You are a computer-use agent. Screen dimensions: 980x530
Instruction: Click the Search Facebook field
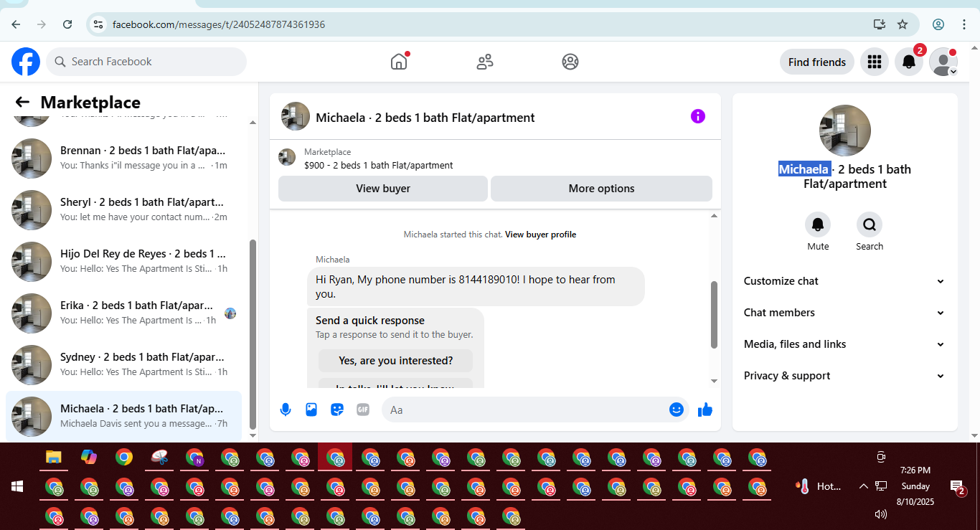(x=146, y=62)
